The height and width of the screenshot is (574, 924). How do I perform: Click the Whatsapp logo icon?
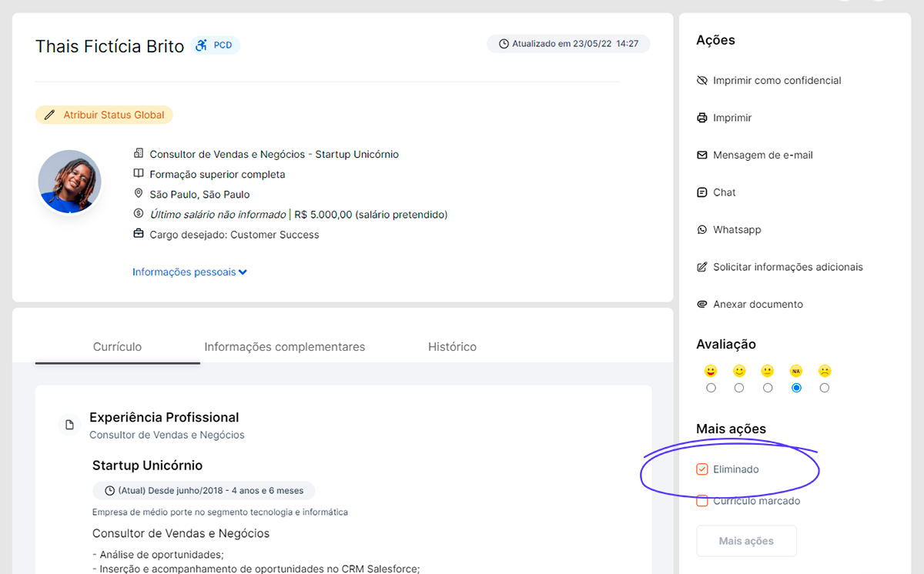701,229
